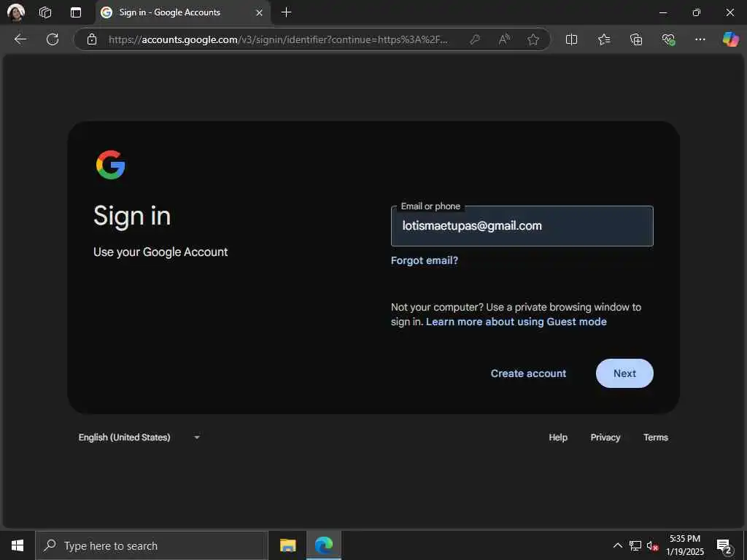
Task: Open the Help link
Action: [x=558, y=437]
